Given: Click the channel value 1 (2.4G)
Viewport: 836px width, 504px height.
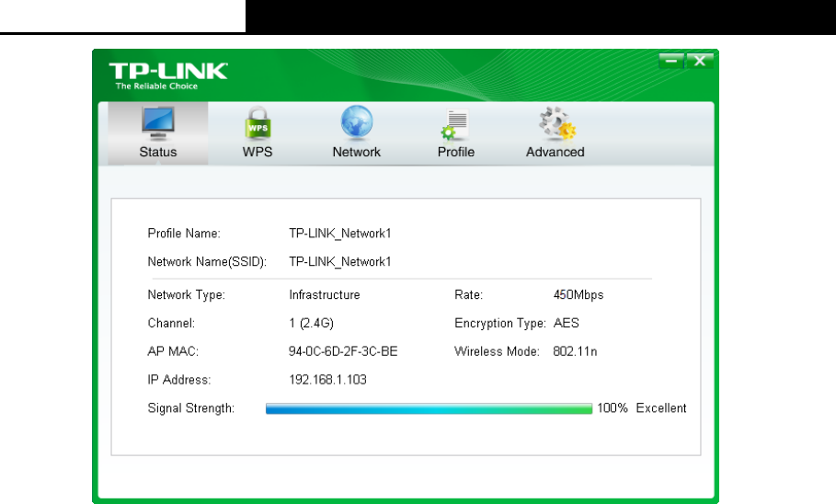Looking at the screenshot, I should [312, 323].
